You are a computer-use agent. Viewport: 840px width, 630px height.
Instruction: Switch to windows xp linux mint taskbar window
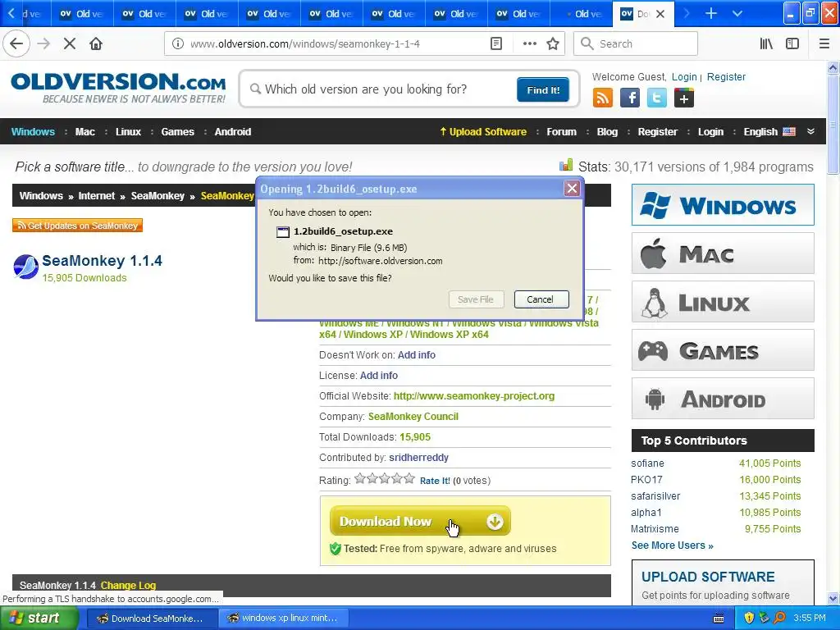click(x=283, y=619)
